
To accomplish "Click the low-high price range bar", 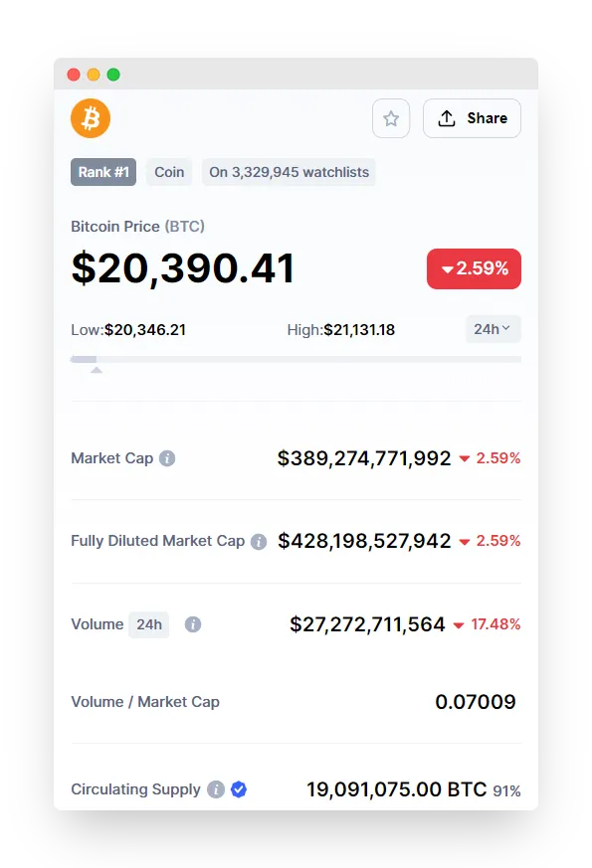I will [x=296, y=359].
